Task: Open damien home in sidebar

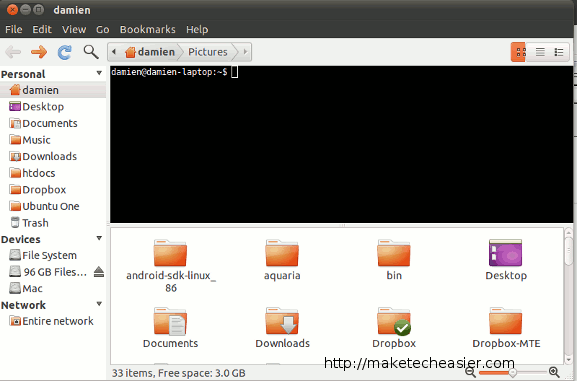Action: click(x=53, y=90)
